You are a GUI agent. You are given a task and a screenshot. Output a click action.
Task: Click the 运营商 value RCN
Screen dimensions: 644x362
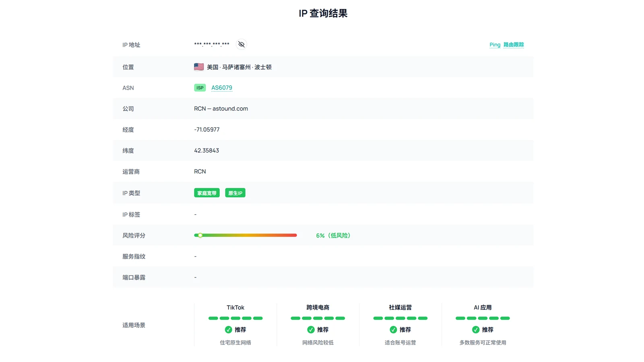[200, 171]
